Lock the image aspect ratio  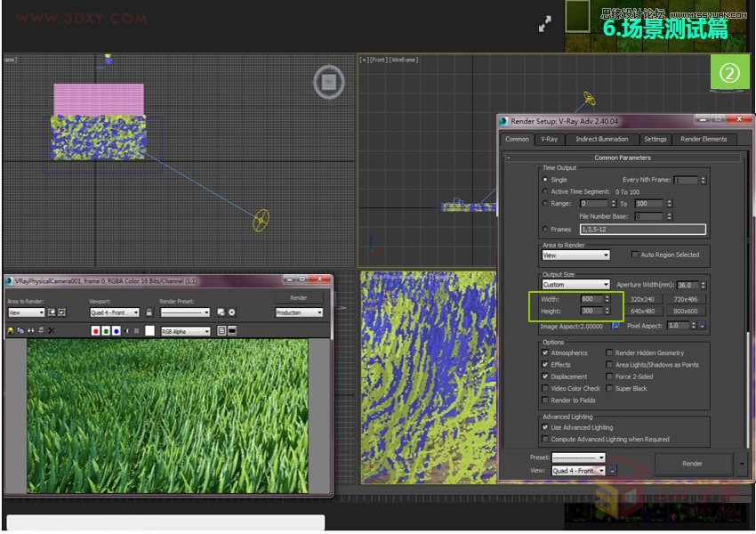614,325
